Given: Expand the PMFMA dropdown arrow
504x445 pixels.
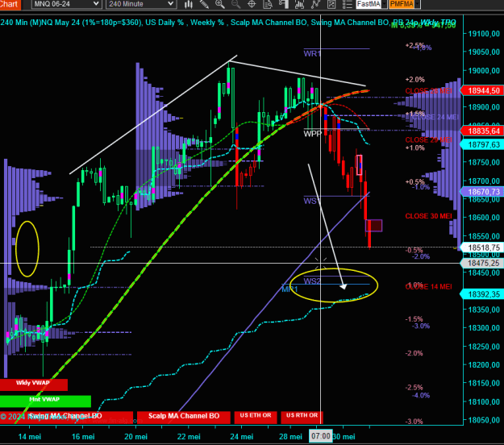Looking at the screenshot, I should 417,4.
